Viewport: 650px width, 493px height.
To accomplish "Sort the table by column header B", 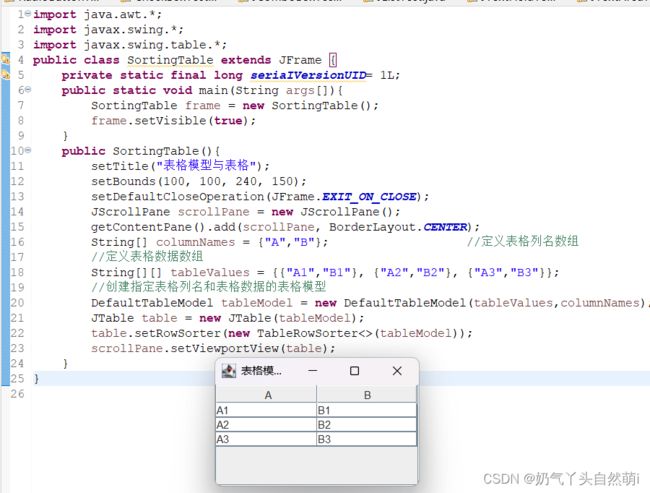I will pyautogui.click(x=367, y=395).
